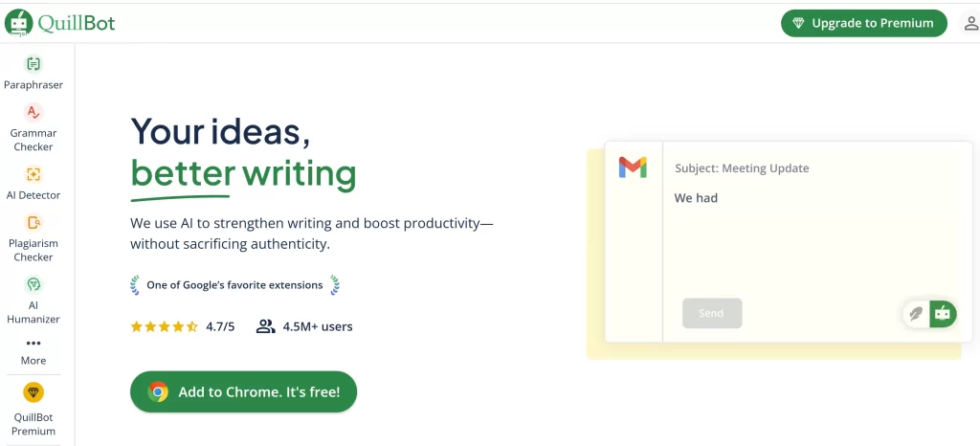980x446 pixels.
Task: Click Upgrade to Premium button
Action: coord(863,23)
